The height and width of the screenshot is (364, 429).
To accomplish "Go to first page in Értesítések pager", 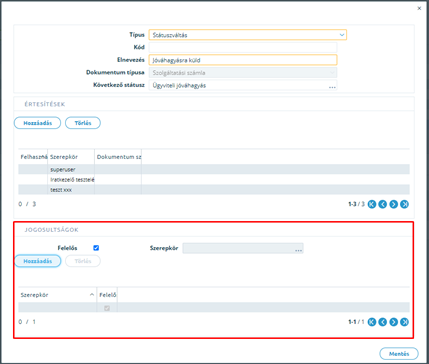I will [x=372, y=204].
